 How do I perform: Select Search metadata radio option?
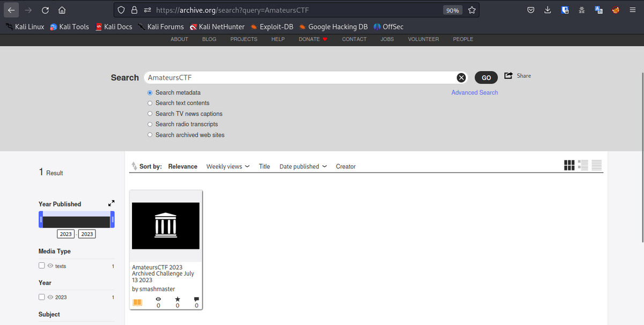(150, 93)
